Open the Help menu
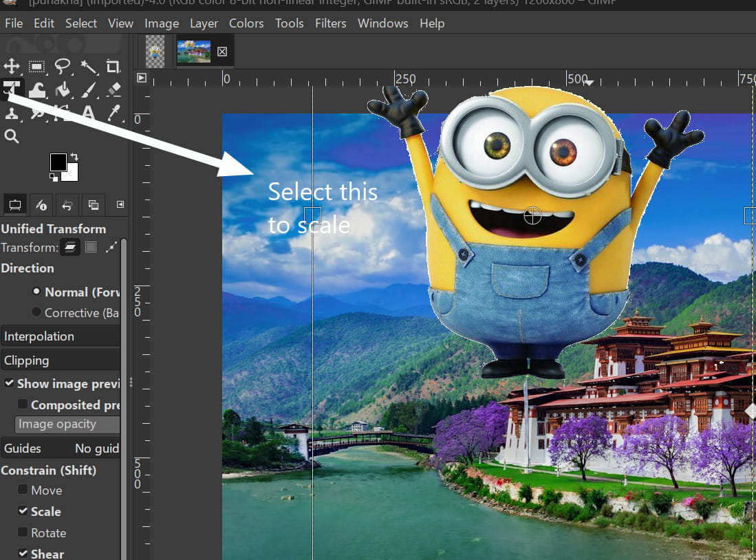This screenshot has height=560, width=756. pyautogui.click(x=432, y=23)
